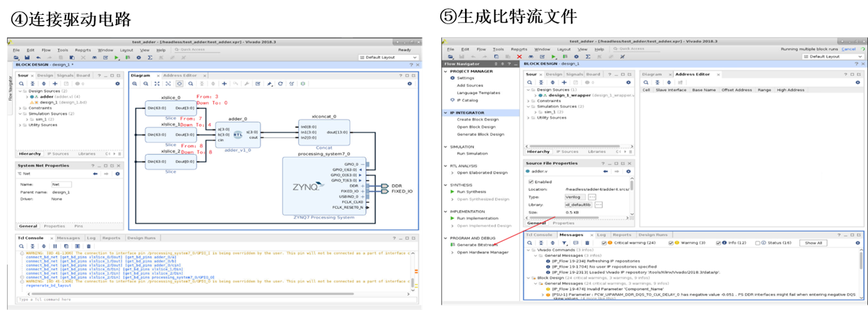Click Tcl Console pause icon

(55, 246)
